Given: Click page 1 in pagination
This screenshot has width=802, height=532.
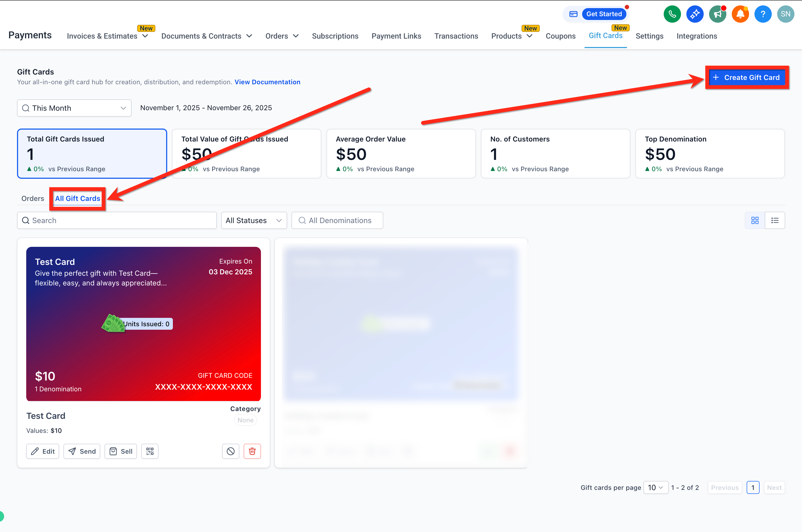Looking at the screenshot, I should click(753, 487).
